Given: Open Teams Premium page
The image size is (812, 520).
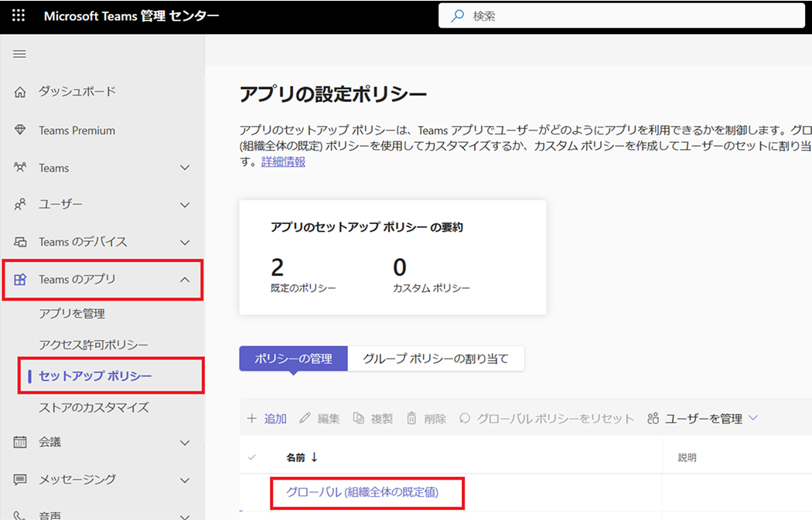Looking at the screenshot, I should 77,131.
